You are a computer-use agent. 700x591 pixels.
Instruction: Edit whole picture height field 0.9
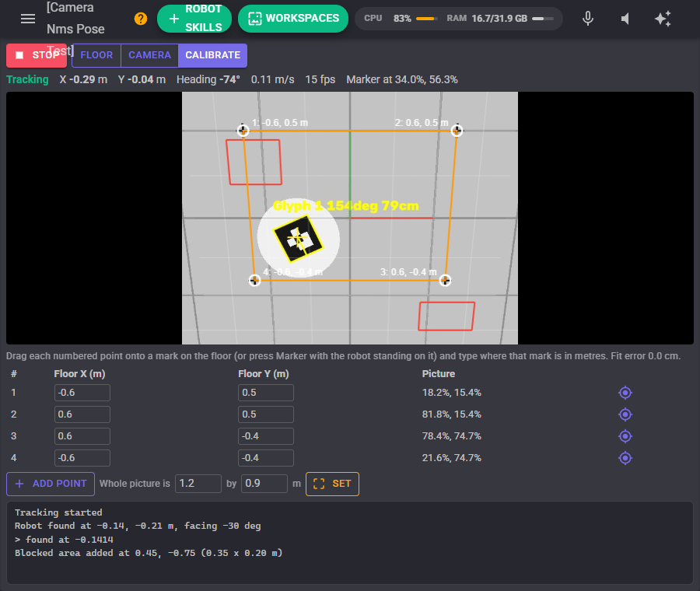click(x=264, y=484)
